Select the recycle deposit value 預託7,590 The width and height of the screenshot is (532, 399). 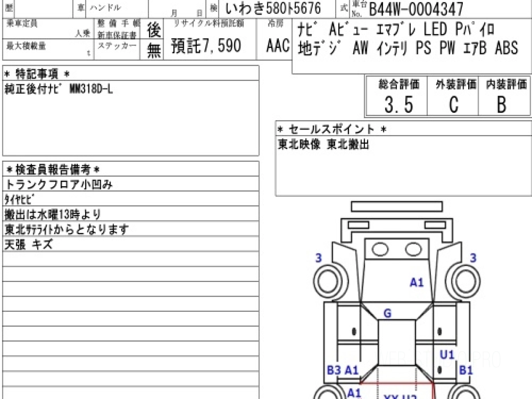click(x=206, y=46)
